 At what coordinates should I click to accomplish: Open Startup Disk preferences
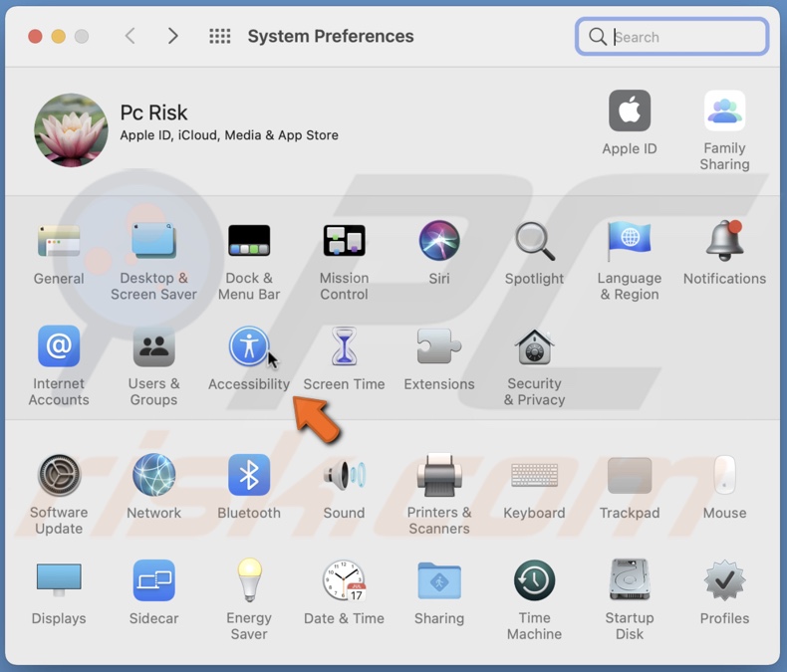tap(630, 581)
